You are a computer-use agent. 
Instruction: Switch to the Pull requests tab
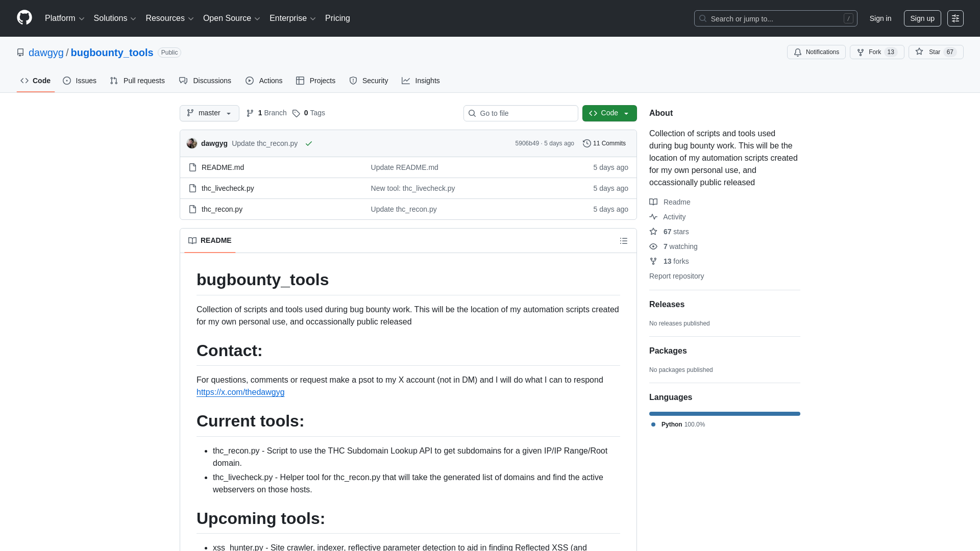(x=137, y=81)
